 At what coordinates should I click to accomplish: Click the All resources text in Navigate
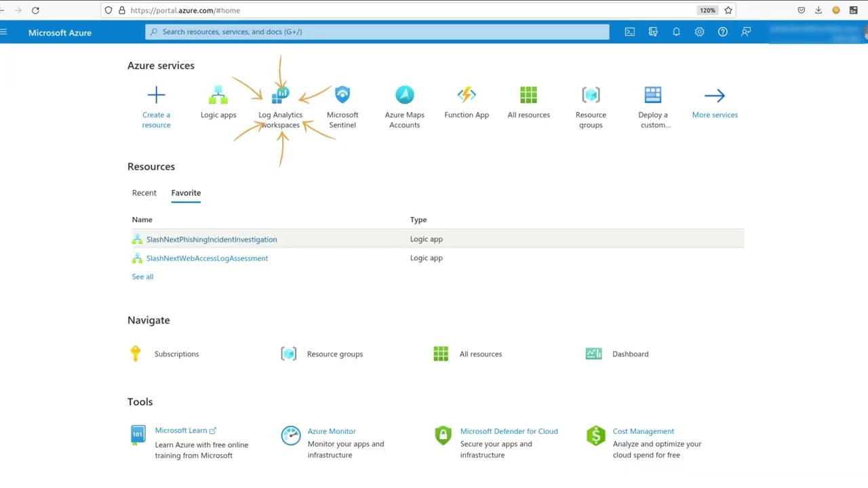click(x=481, y=354)
